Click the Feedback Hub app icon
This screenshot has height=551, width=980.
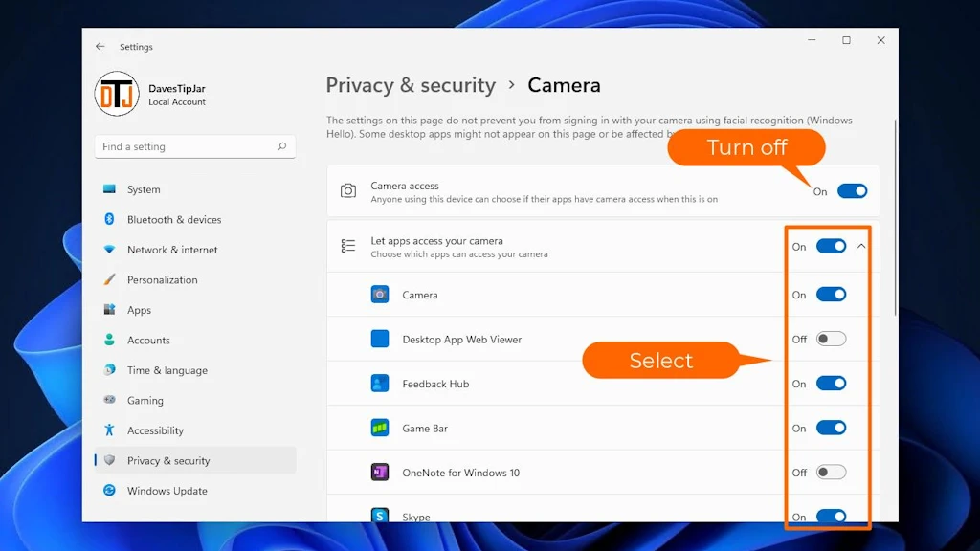pyautogui.click(x=379, y=383)
